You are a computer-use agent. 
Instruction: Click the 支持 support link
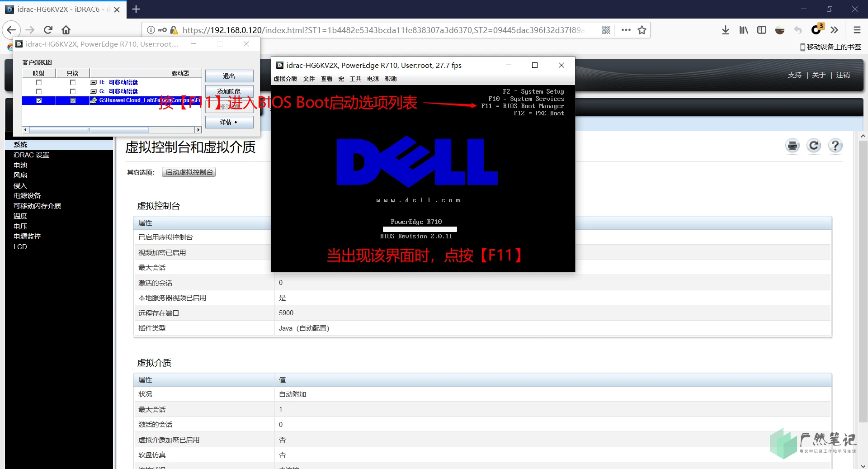point(794,75)
